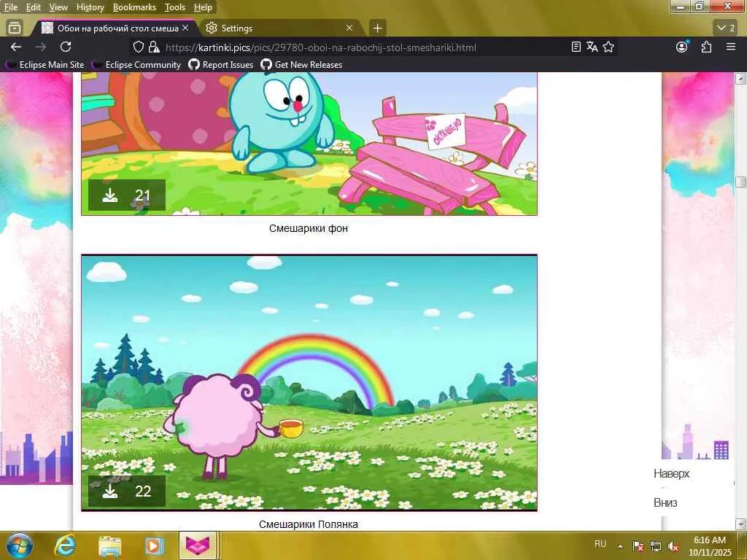Switch the RU input language indicator
Image resolution: width=747 pixels, height=560 pixels.
click(600, 544)
